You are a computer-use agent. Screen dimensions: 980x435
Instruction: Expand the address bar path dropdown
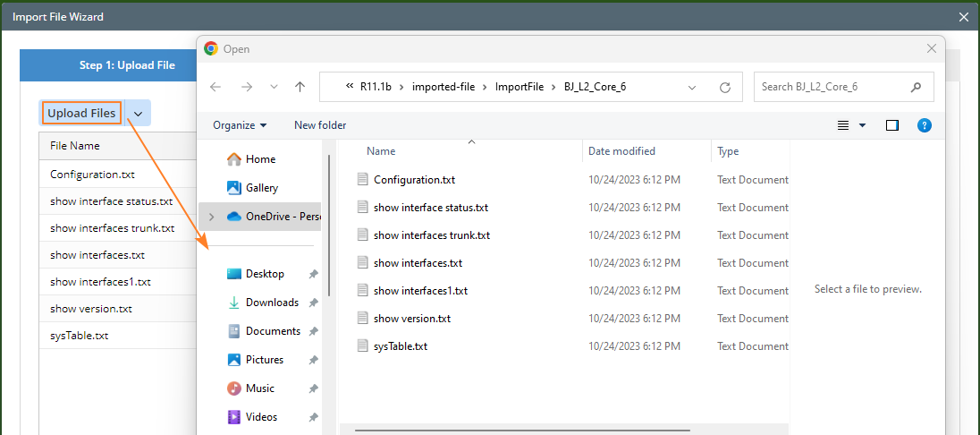pos(692,87)
